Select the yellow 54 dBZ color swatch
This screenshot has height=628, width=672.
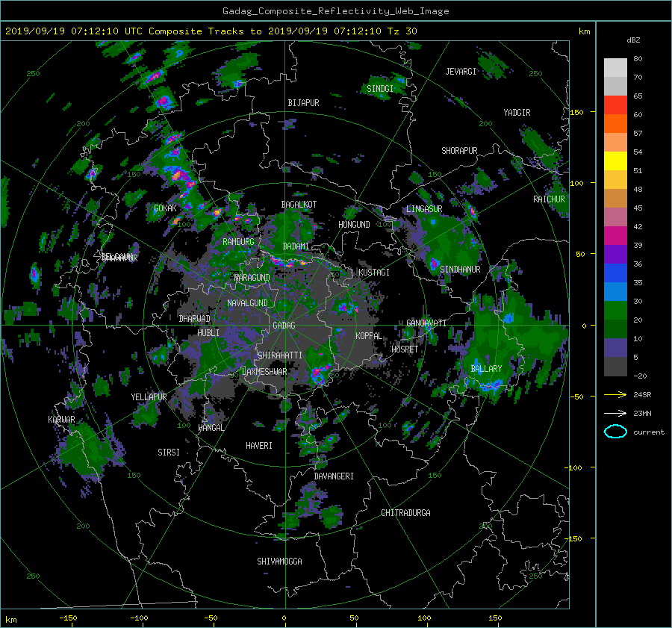[x=615, y=161]
